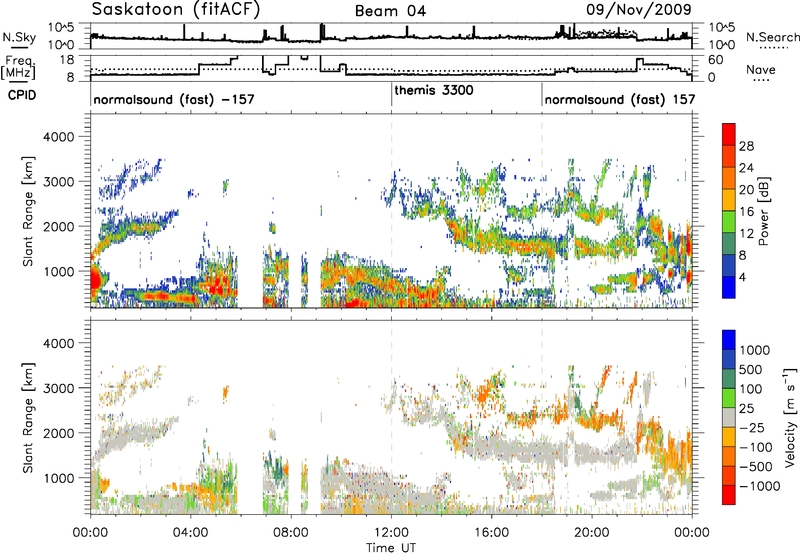
Task: Click the '-25' velocity colorbar label
Action: [752, 427]
